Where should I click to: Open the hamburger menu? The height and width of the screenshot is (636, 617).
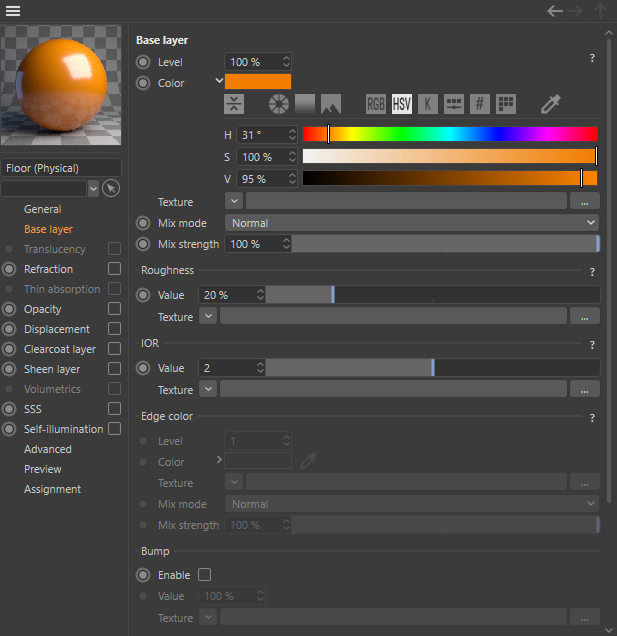[x=13, y=12]
